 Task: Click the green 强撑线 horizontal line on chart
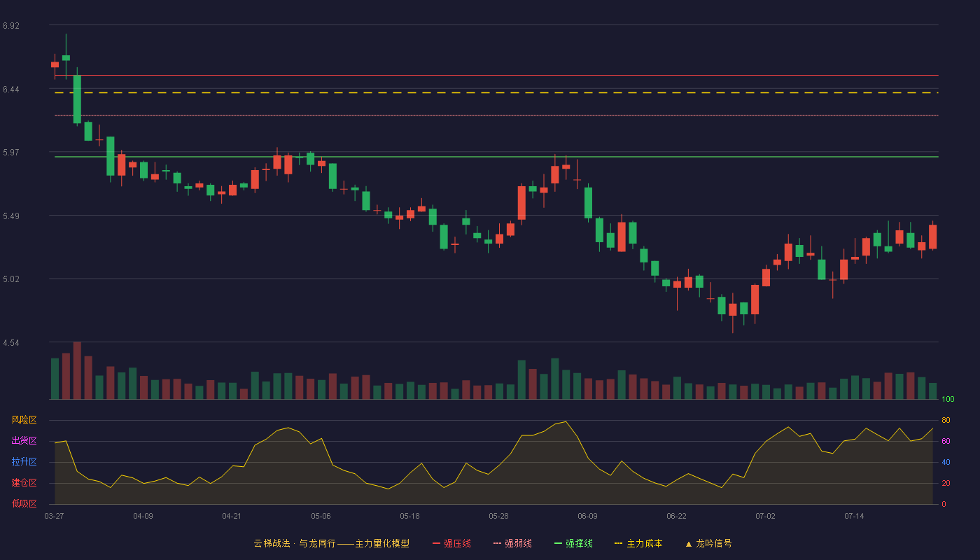pos(496,157)
